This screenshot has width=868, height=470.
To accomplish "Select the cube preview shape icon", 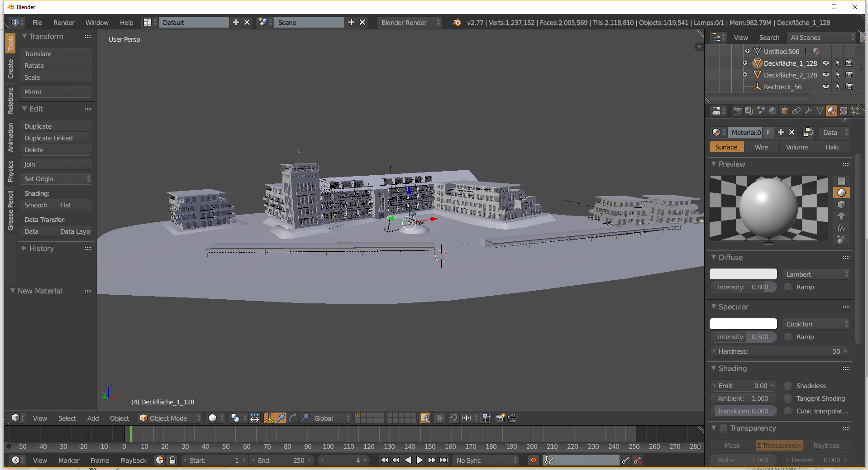I will coord(841,205).
